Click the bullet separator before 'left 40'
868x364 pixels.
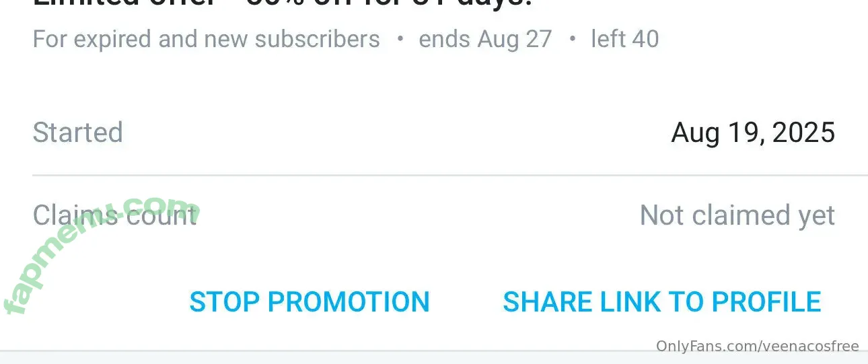point(573,39)
